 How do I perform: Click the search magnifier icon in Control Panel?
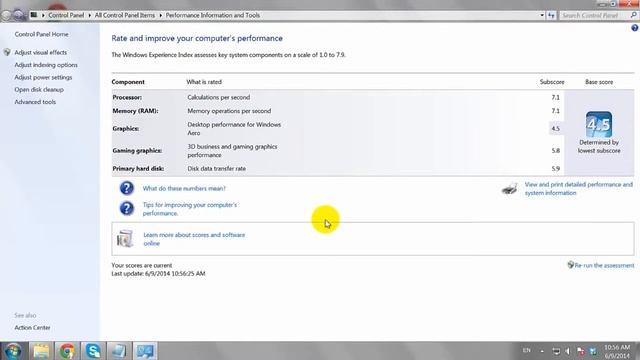click(634, 15)
